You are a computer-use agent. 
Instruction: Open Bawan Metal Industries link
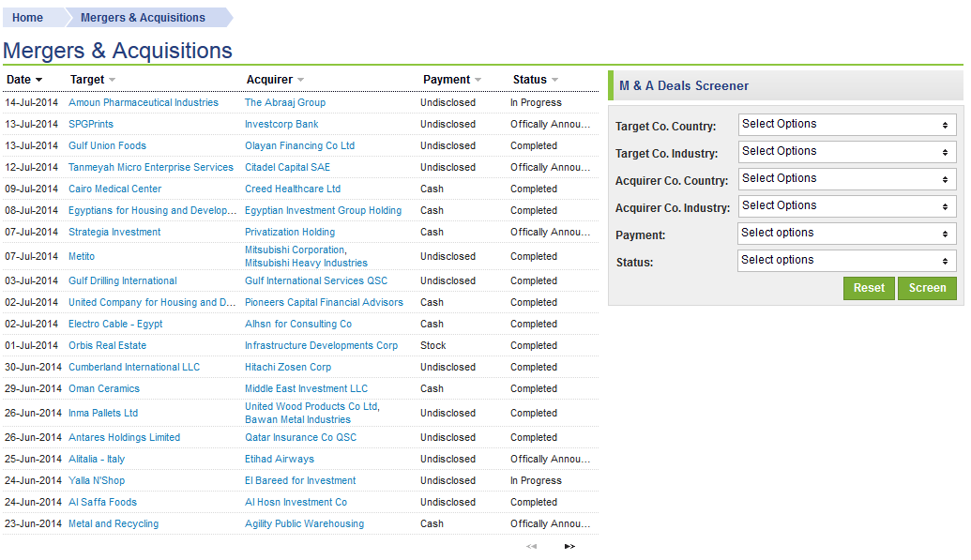click(x=297, y=420)
